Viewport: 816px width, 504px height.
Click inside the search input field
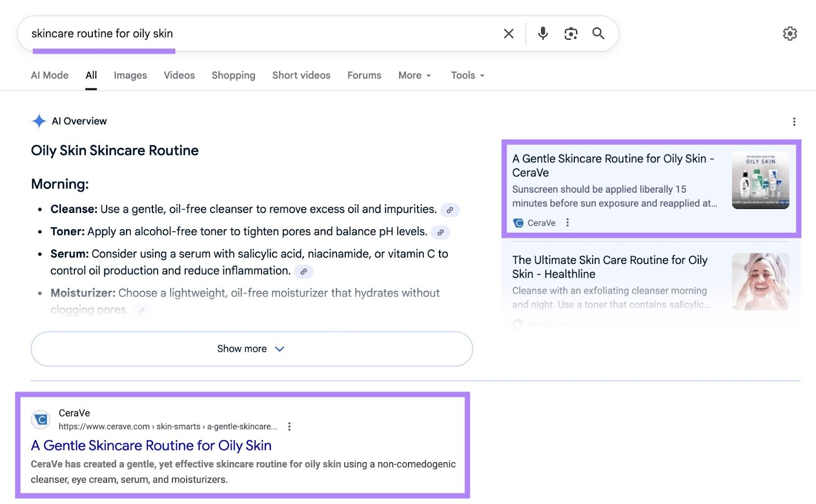(255, 33)
